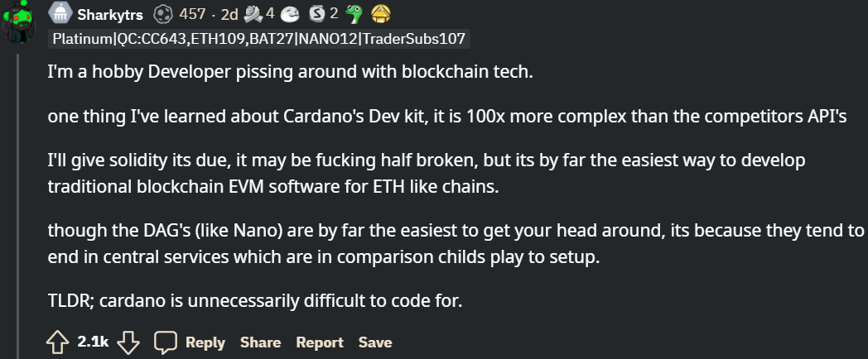This screenshot has height=359, width=868.
Task: Collapse the comment thread via the line
Action: tap(19, 207)
